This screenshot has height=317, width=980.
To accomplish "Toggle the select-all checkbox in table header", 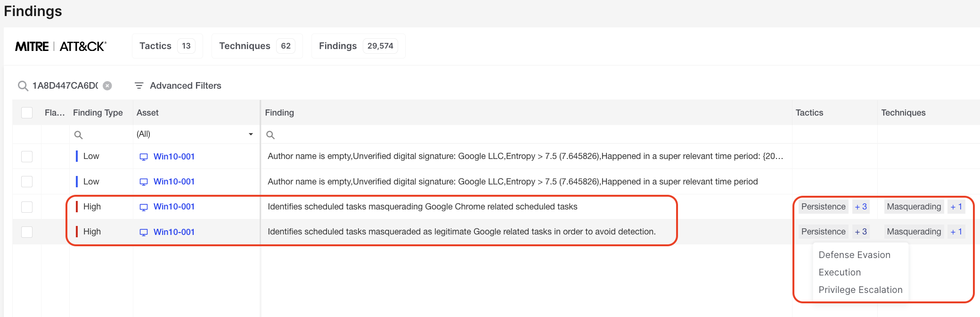I will [27, 113].
